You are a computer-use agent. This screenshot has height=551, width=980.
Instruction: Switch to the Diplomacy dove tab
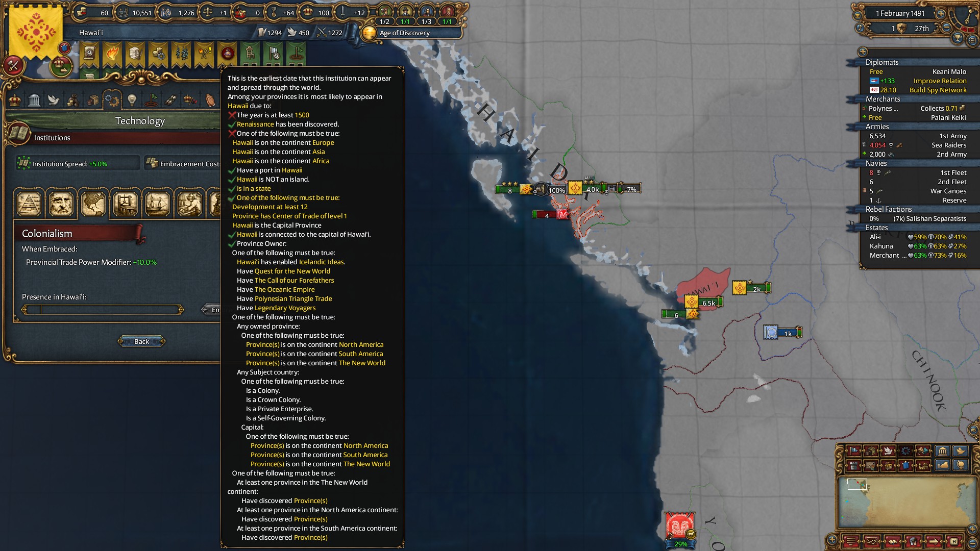click(54, 99)
